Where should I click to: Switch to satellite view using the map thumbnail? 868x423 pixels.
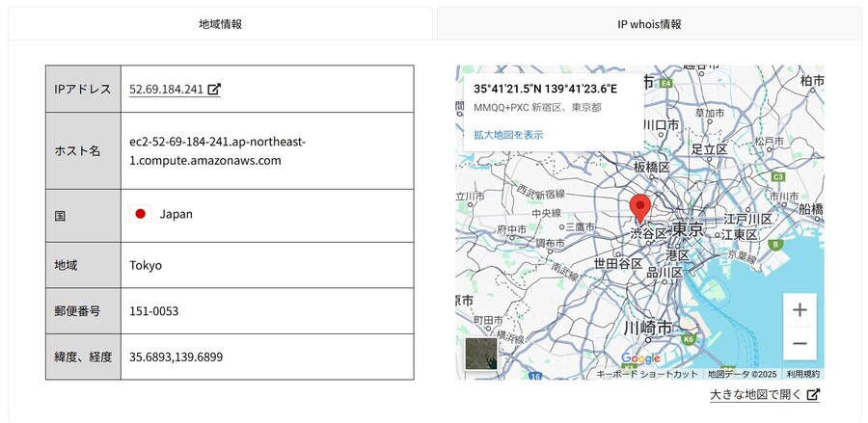481,354
